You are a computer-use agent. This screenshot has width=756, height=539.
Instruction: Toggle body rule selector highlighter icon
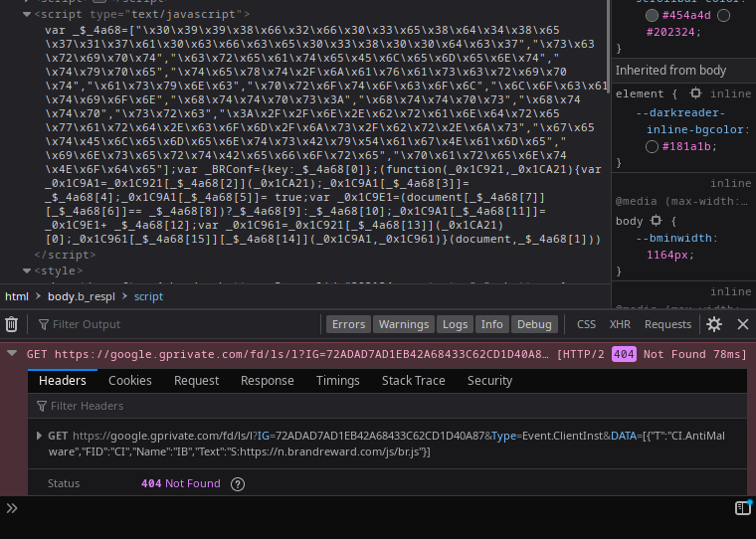click(657, 221)
